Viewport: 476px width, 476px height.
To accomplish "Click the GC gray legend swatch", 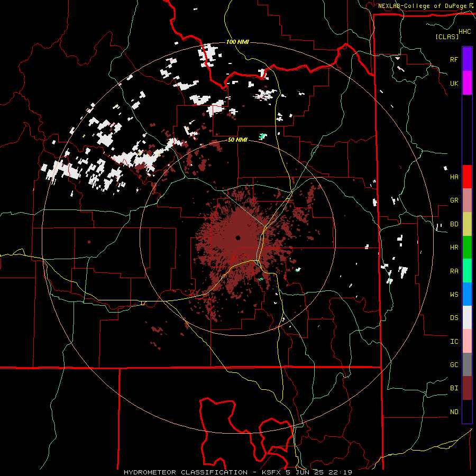I will coord(467,364).
